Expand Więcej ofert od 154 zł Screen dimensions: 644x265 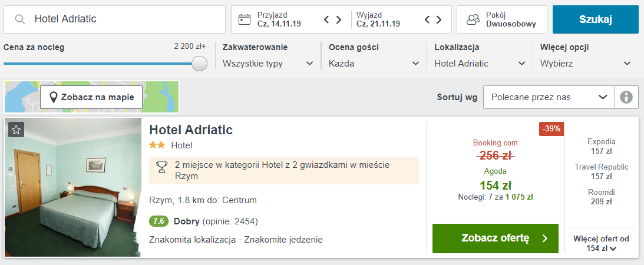[x=602, y=243]
